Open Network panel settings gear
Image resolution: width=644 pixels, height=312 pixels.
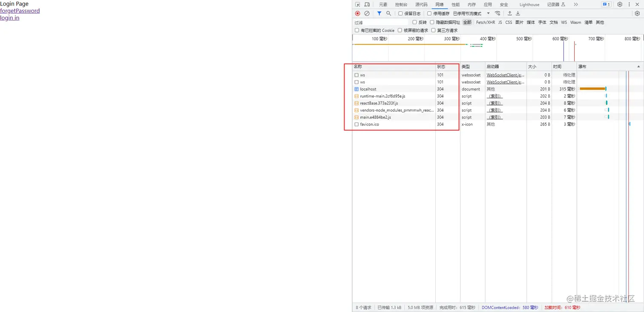[x=637, y=14]
